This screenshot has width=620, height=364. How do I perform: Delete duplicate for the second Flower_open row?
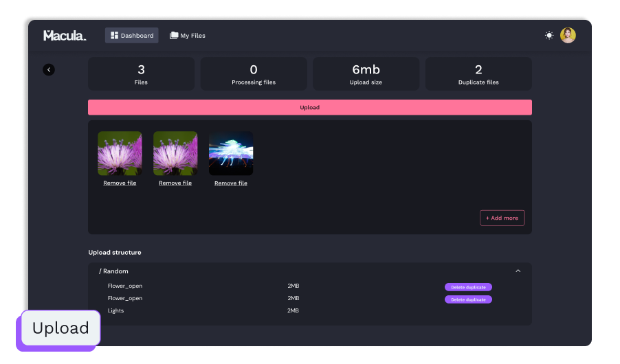pos(468,299)
